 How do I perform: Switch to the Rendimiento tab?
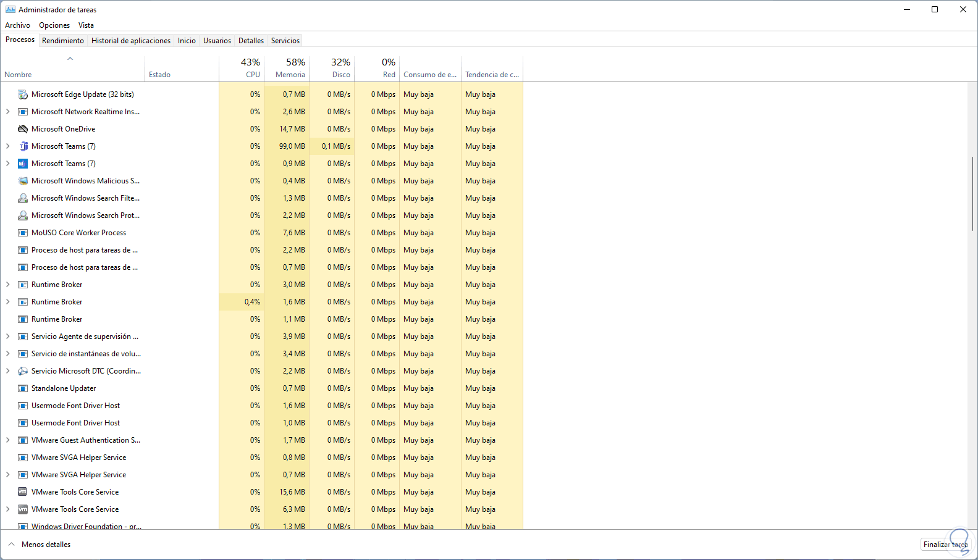[x=63, y=41]
